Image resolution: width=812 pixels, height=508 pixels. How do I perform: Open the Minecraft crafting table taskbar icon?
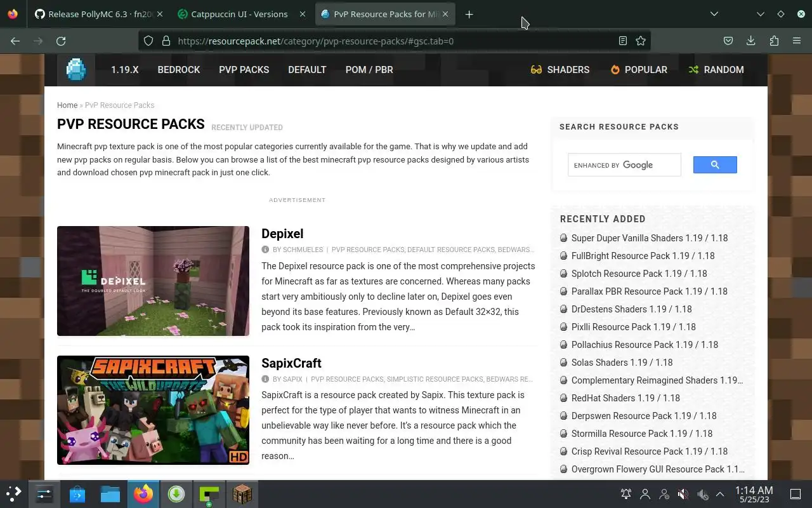(x=242, y=493)
